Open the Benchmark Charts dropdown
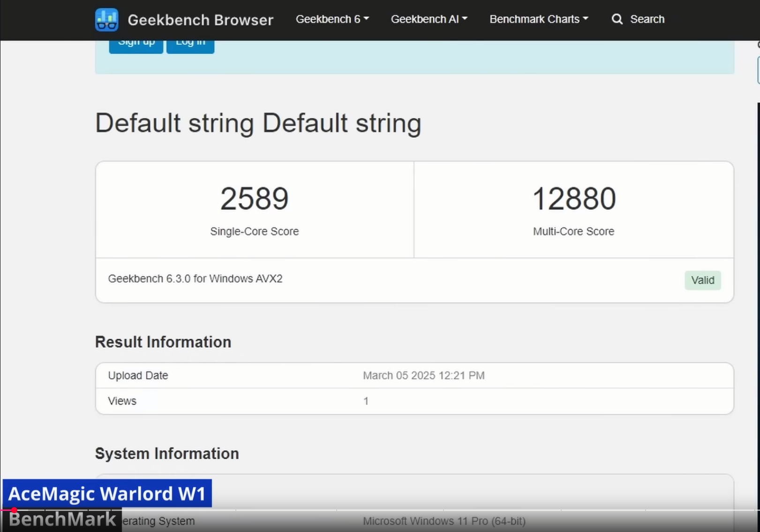 click(x=539, y=19)
